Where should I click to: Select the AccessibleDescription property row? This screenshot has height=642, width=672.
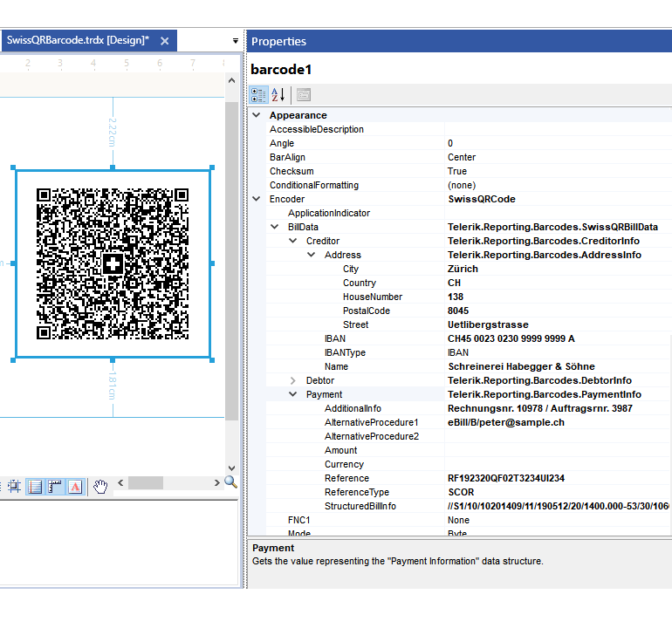469,129
